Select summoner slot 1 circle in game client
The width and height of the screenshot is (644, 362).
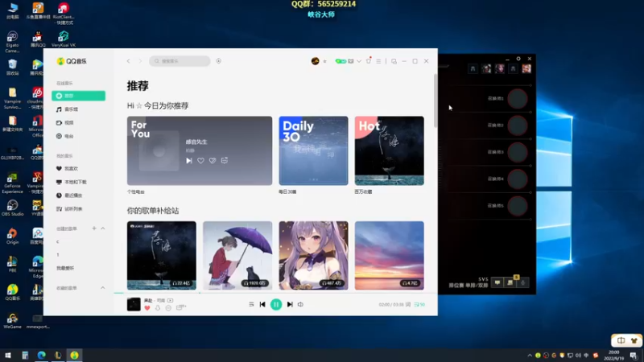(x=518, y=99)
